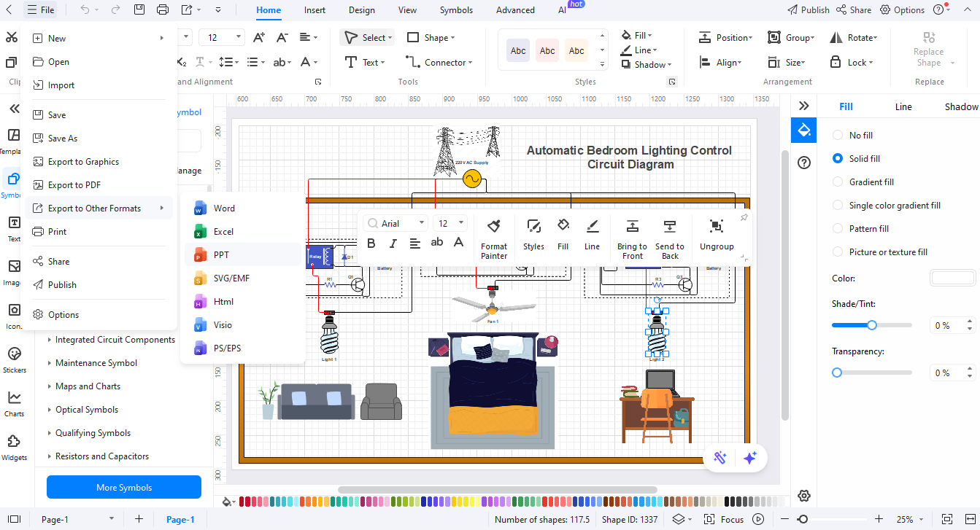Click the font color A icon in floating toolbar
Image resolution: width=980 pixels, height=530 pixels.
pos(459,243)
